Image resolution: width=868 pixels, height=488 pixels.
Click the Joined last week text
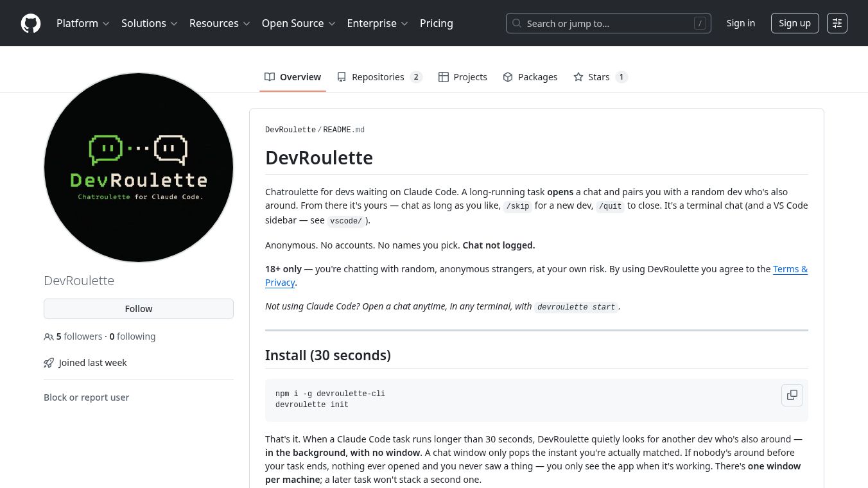(93, 363)
